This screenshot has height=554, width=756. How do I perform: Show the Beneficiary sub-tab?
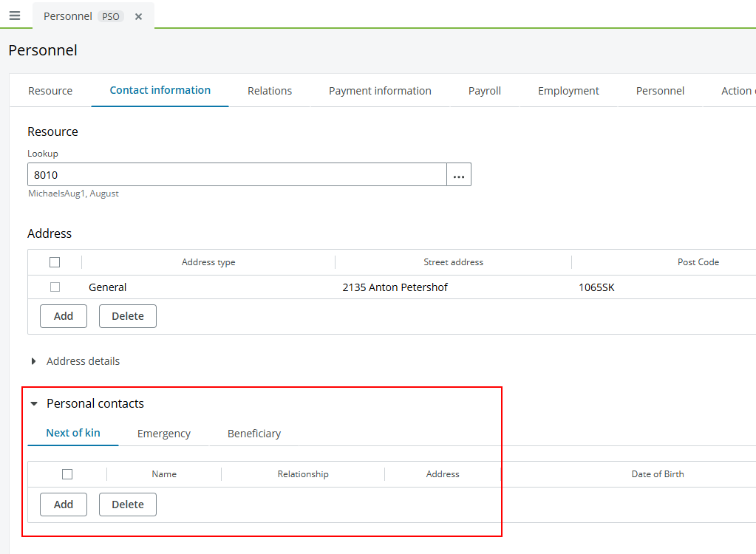click(x=254, y=434)
